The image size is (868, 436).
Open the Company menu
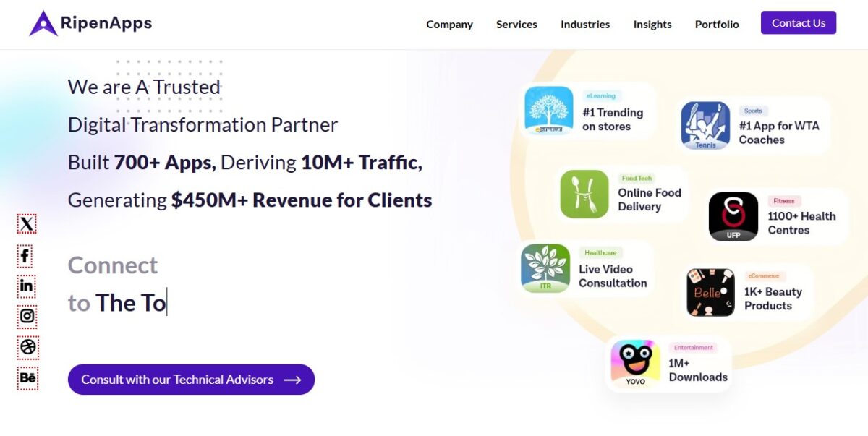449,25
